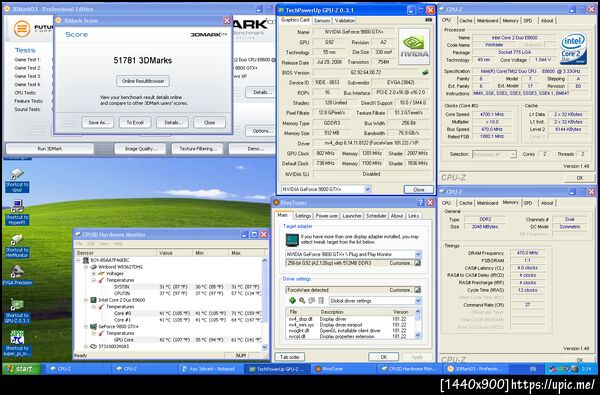Launch EVGA Precision from the desktop
The width and height of the screenshot is (600, 395).
[x=17, y=275]
